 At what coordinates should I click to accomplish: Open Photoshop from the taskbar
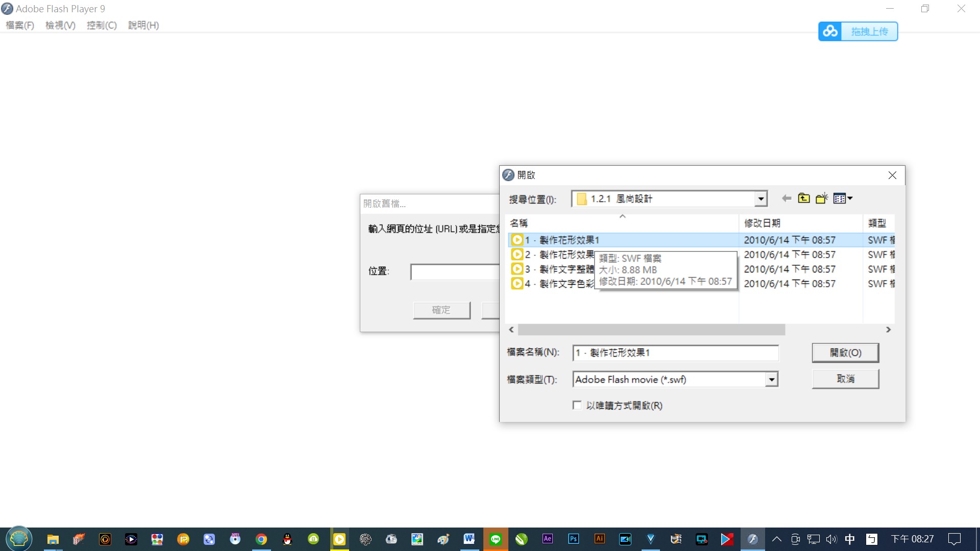click(573, 539)
